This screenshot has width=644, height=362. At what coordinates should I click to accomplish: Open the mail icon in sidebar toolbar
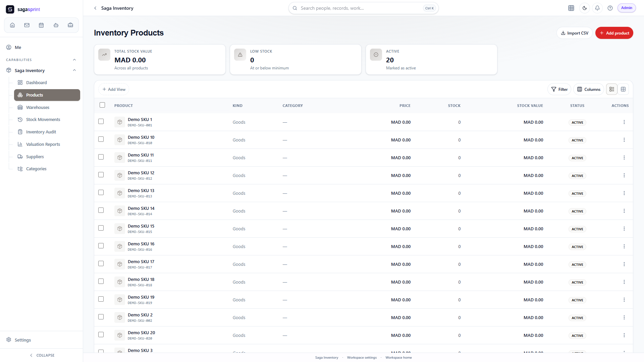click(27, 25)
